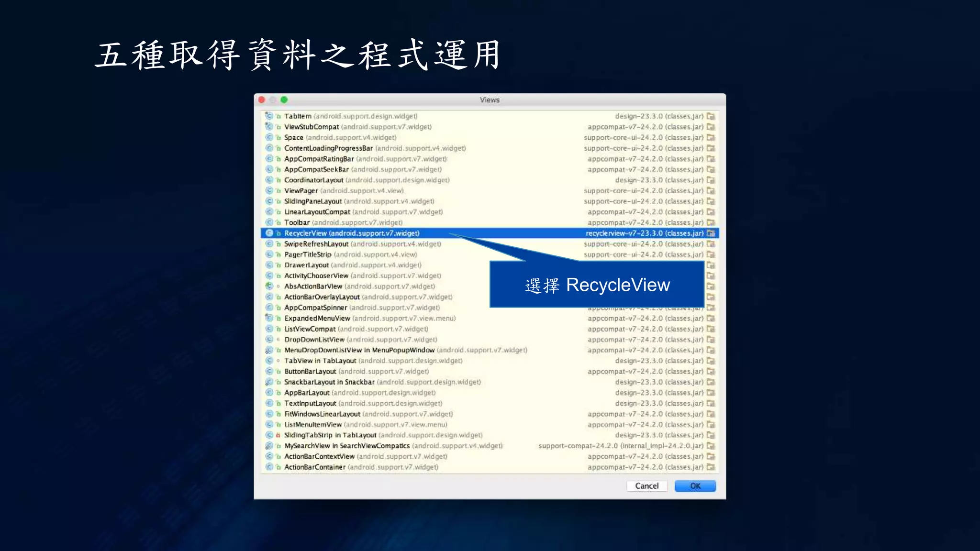
Task: Click the jar library icon on ViewPager row
Action: tap(711, 191)
